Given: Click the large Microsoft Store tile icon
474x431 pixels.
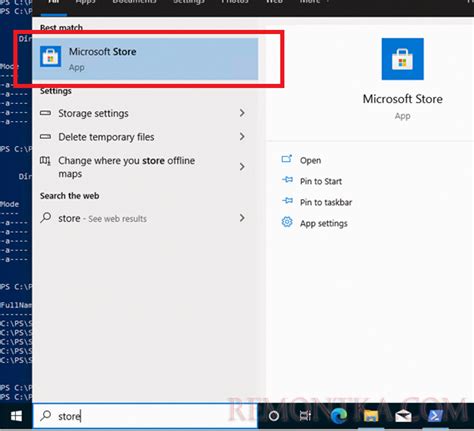Looking at the screenshot, I should 402,59.
